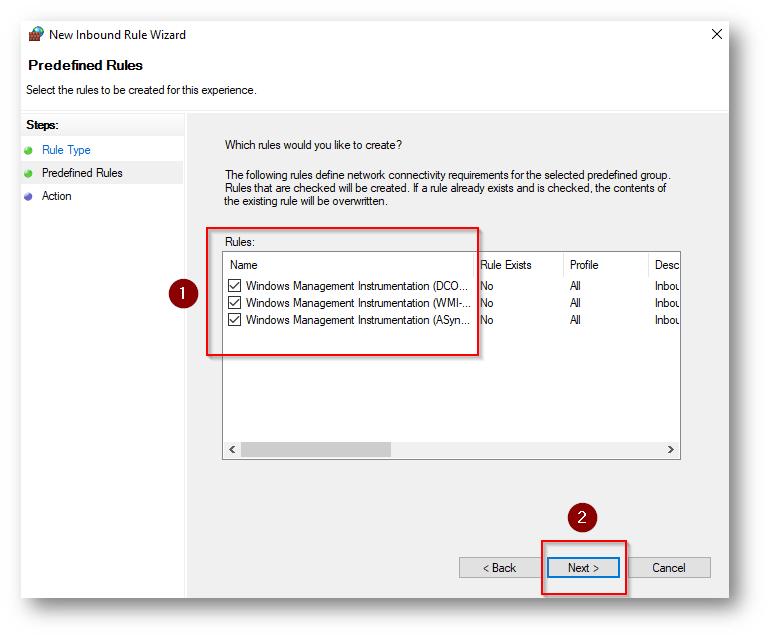
Task: Click the Rule Exists 'No' cell for DCO row
Action: (x=487, y=286)
